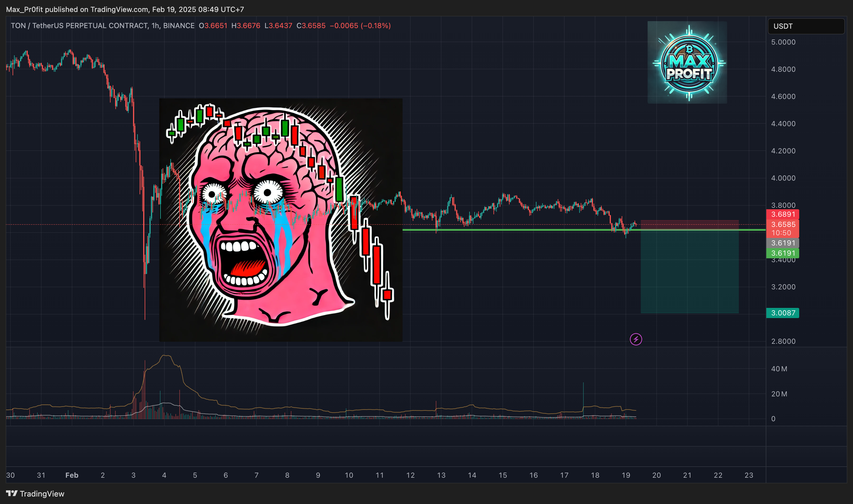Click the Feb label on time axis
853x504 pixels.
pyautogui.click(x=72, y=475)
